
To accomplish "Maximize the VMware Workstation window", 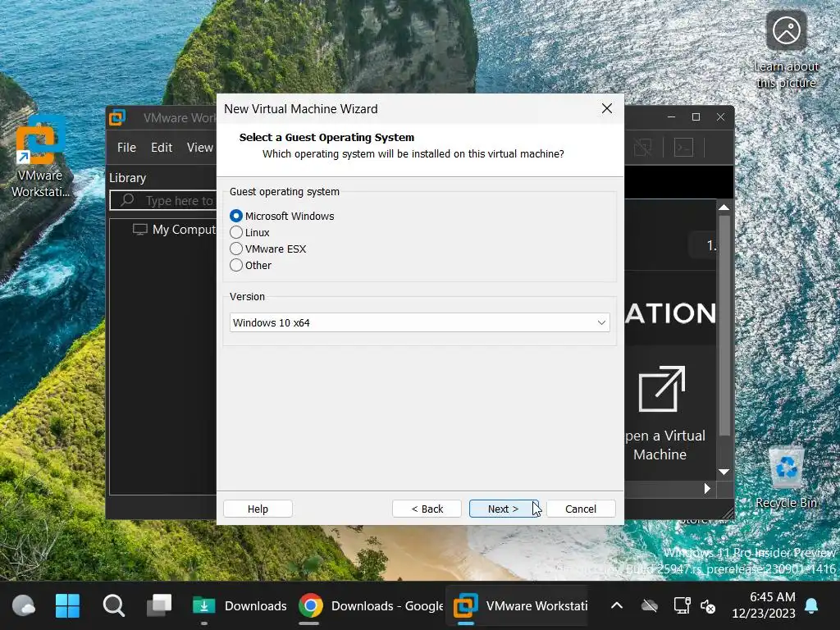I will pyautogui.click(x=696, y=116).
